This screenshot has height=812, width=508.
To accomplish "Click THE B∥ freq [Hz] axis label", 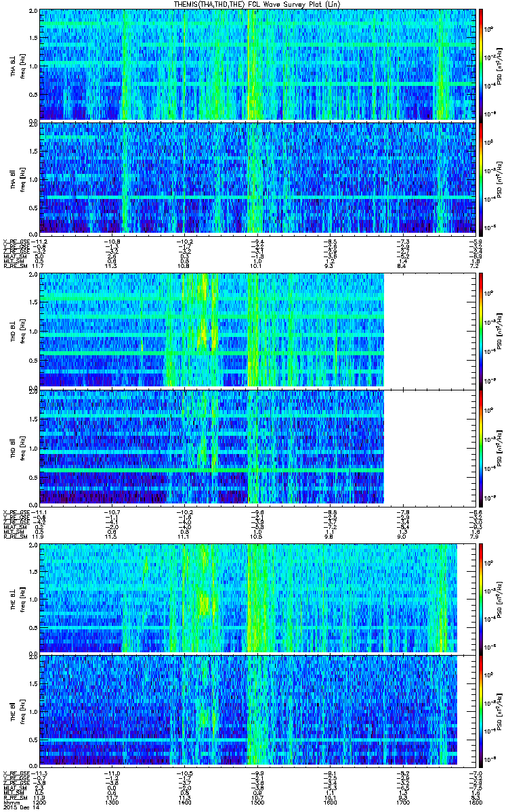I will (22, 711).
